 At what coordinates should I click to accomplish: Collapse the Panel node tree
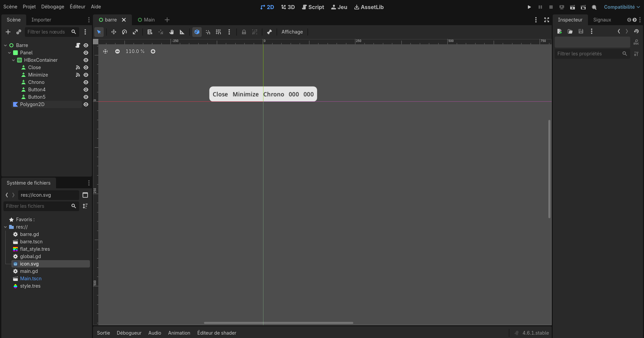(x=9, y=53)
